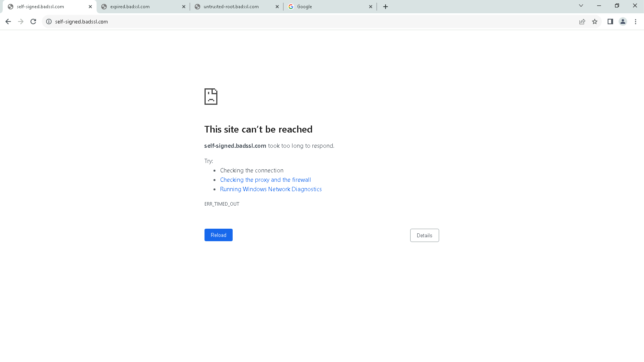Toggle the browser side panel
Screen dimensions: 644x362
(610, 22)
